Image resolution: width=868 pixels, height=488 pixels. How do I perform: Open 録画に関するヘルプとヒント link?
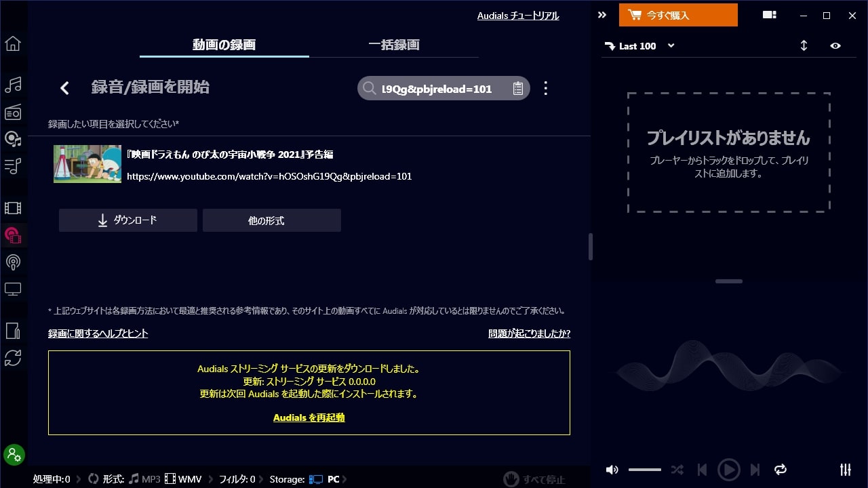point(98,333)
